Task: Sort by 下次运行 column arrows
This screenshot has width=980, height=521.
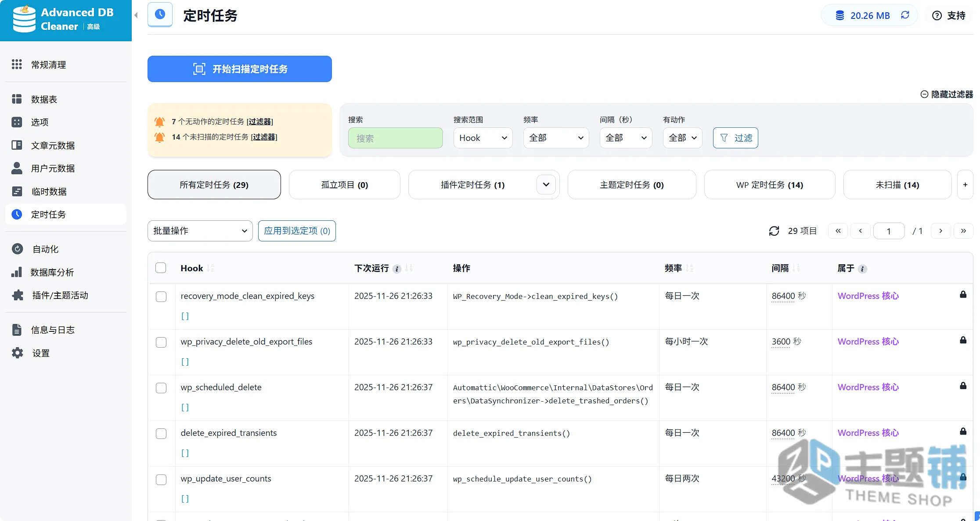Action: (x=409, y=268)
